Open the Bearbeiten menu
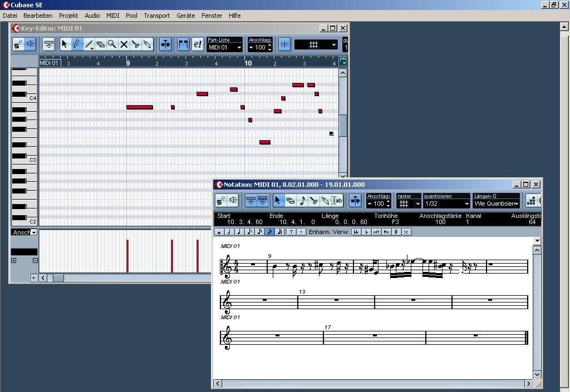This screenshot has height=392, width=570. pos(38,16)
